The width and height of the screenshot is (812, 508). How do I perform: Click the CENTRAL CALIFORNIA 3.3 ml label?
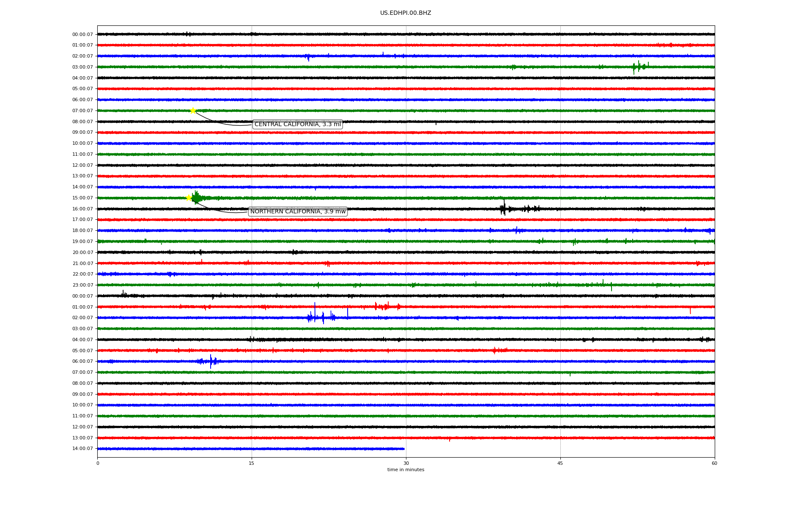click(x=297, y=124)
